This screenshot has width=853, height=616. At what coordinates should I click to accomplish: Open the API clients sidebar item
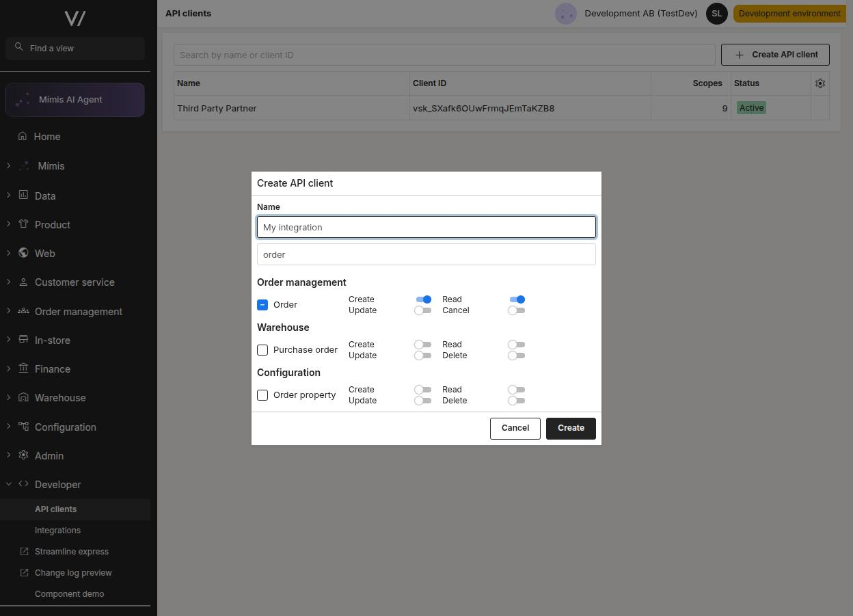point(75,509)
